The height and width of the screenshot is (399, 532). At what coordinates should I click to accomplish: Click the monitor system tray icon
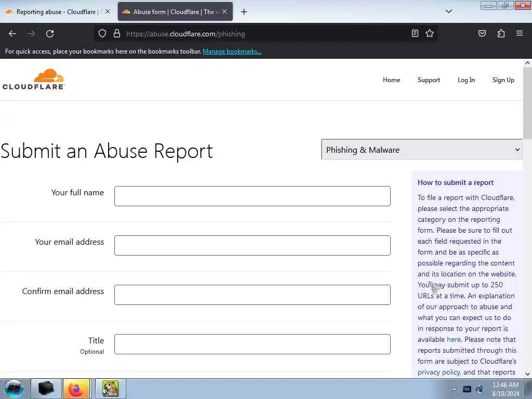(467, 390)
